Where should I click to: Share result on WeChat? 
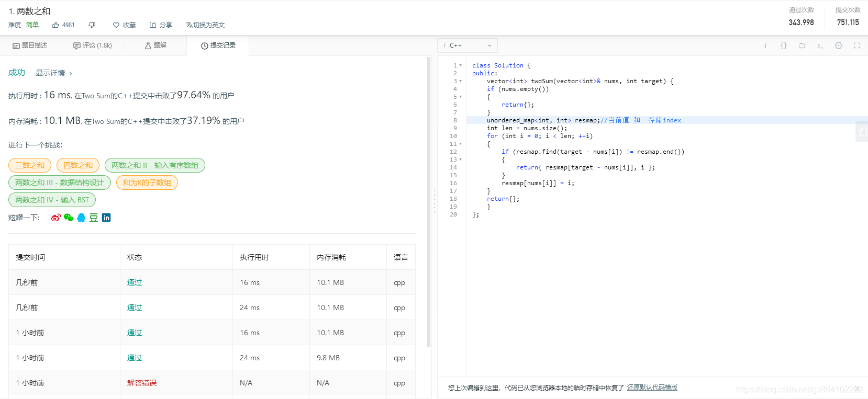pyautogui.click(x=69, y=218)
